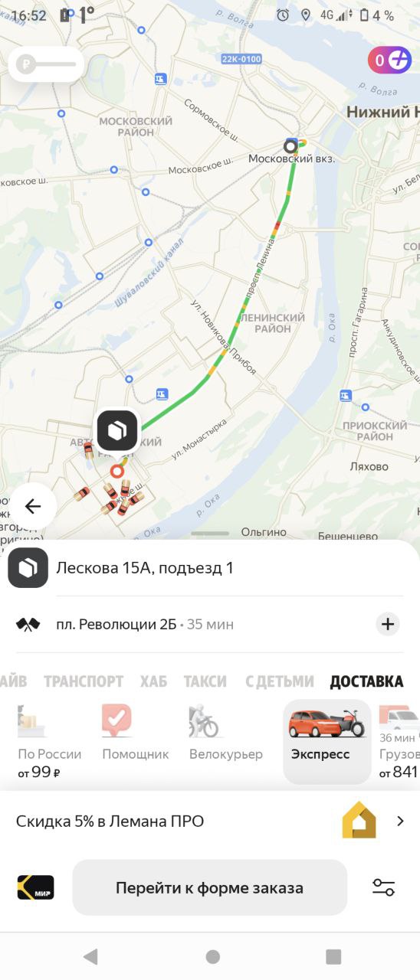The image size is (420, 980).
Task: Select the Экспресс delivery tariff
Action: point(327,741)
